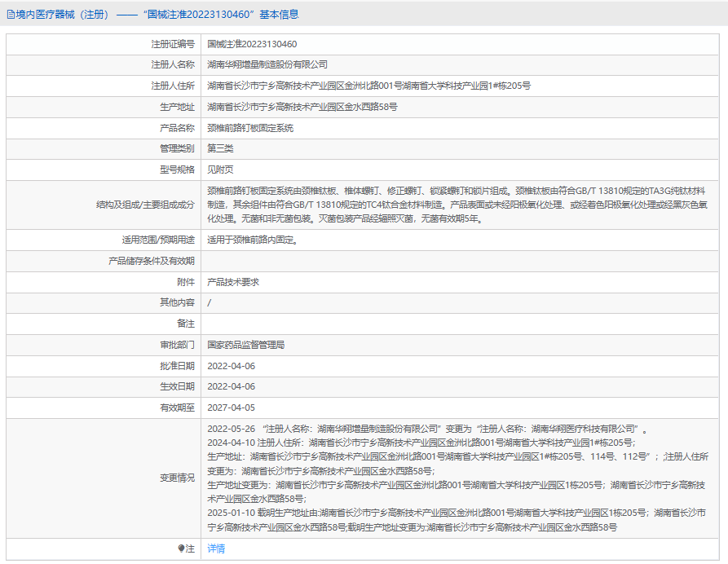Click registrant name 湖南华翔增量制造股份有限公司

[267, 64]
